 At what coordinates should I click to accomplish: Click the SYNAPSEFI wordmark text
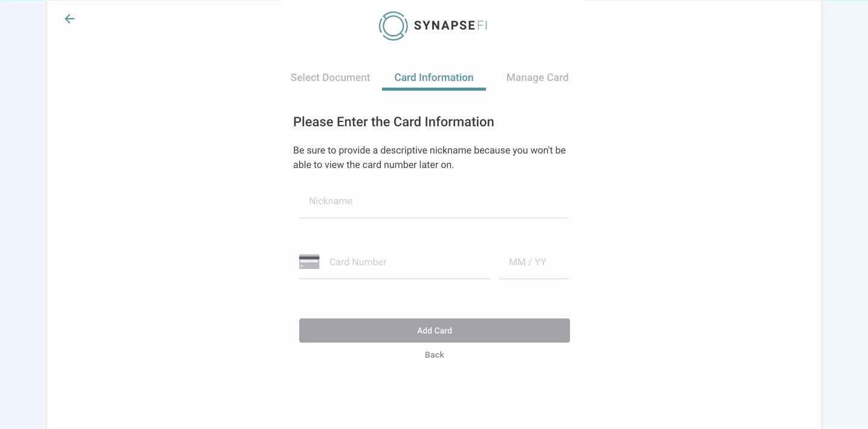(450, 25)
